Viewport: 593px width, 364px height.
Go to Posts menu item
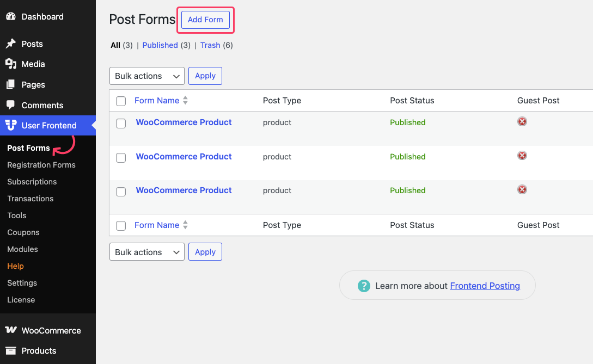tap(32, 44)
